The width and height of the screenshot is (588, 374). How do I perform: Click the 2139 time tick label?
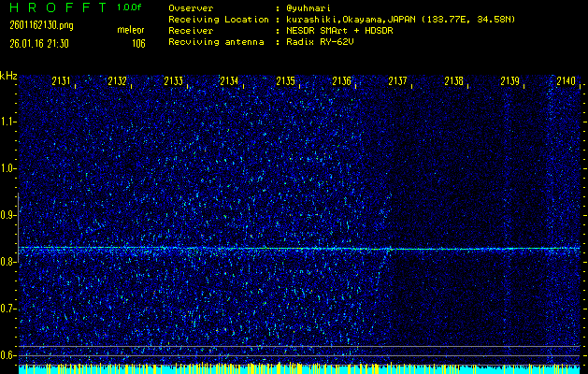pos(510,81)
